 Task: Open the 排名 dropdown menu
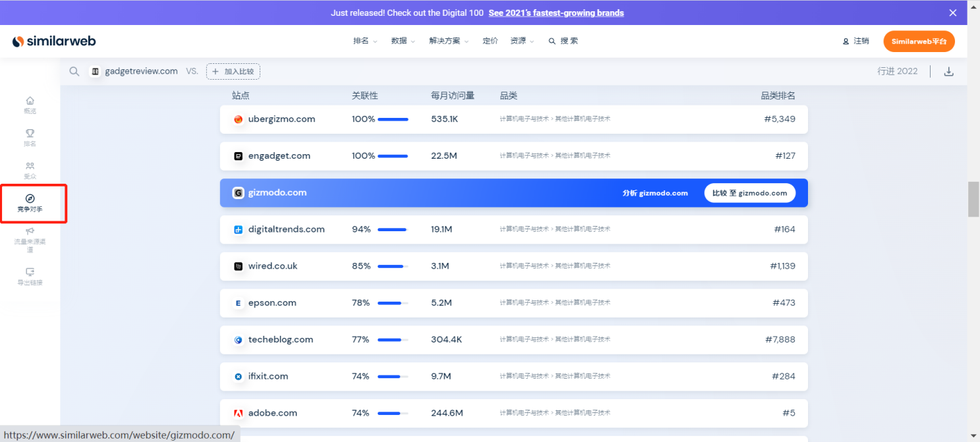365,41
